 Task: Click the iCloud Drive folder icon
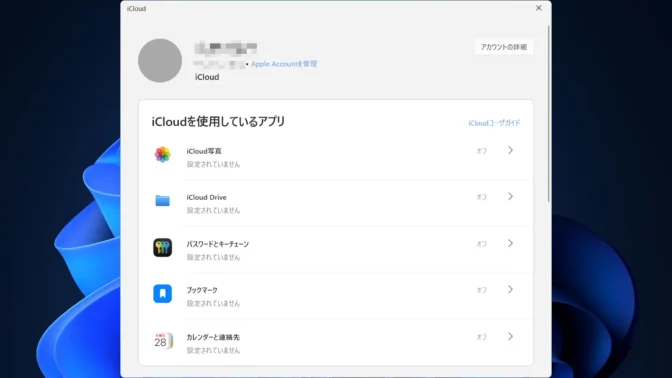[x=162, y=200]
